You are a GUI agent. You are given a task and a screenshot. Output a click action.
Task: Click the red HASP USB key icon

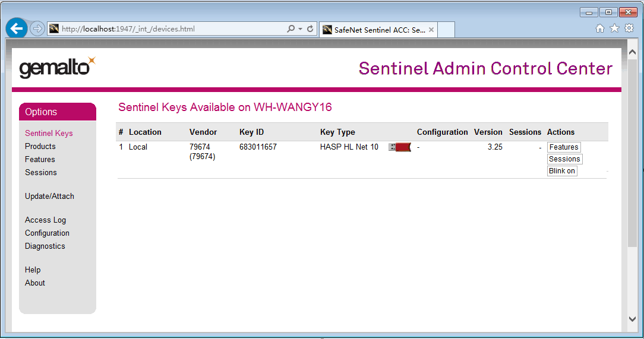coord(400,147)
